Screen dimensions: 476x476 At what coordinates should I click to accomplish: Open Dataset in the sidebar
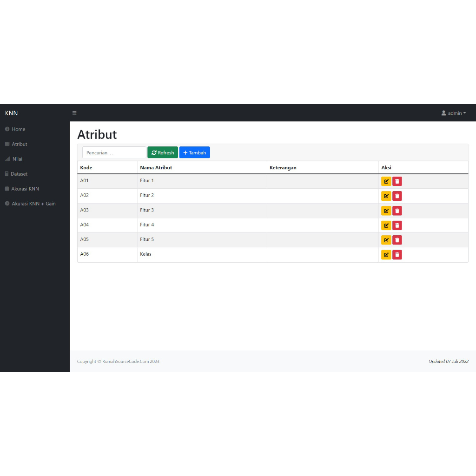(16, 174)
